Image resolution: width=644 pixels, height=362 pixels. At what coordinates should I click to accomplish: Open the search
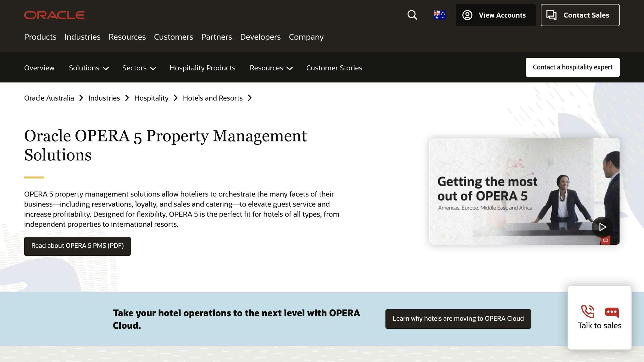(x=412, y=15)
